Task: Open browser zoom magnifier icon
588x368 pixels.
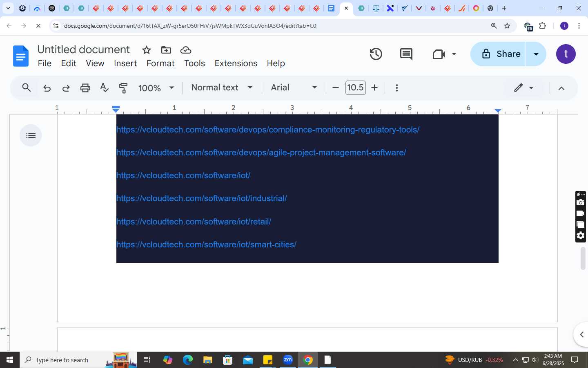Action: pos(494,26)
